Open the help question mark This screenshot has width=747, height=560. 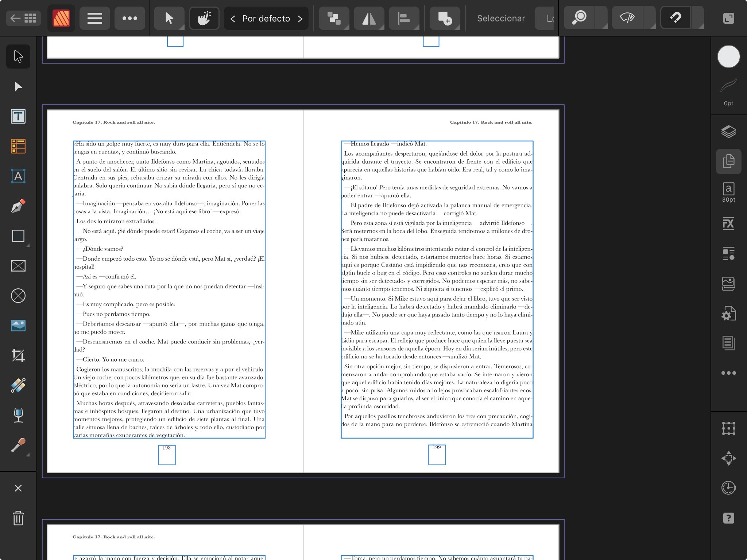point(728,518)
